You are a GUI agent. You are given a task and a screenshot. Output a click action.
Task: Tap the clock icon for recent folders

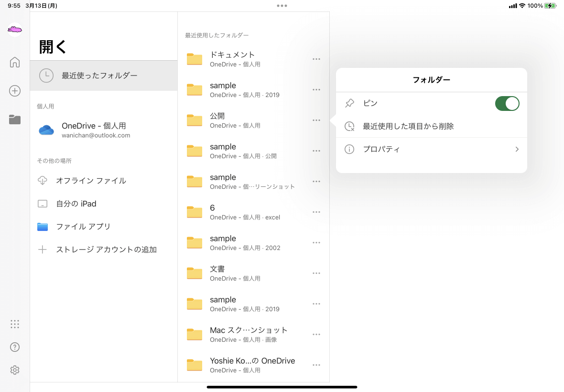[46, 76]
